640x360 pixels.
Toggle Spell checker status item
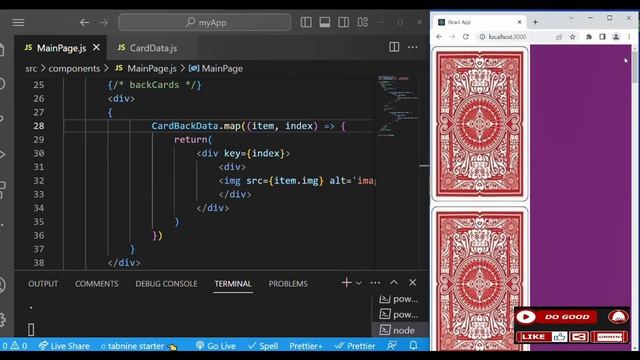tap(263, 346)
